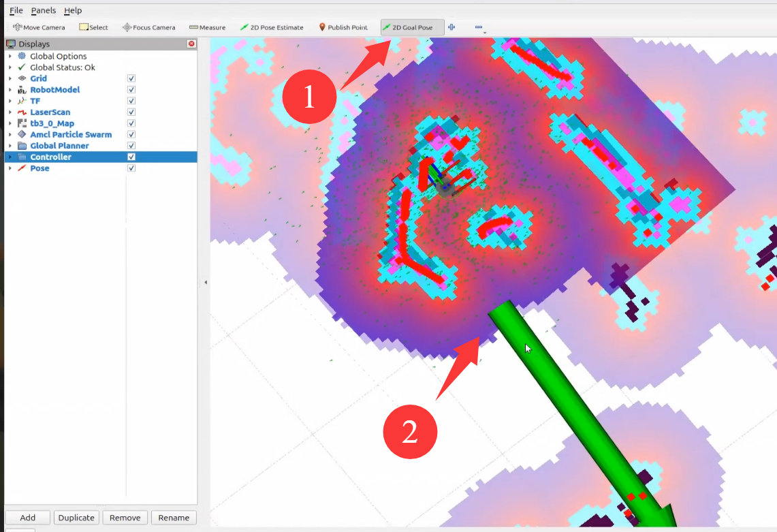Open the Panels menu
This screenshot has height=532, width=777.
tap(44, 10)
